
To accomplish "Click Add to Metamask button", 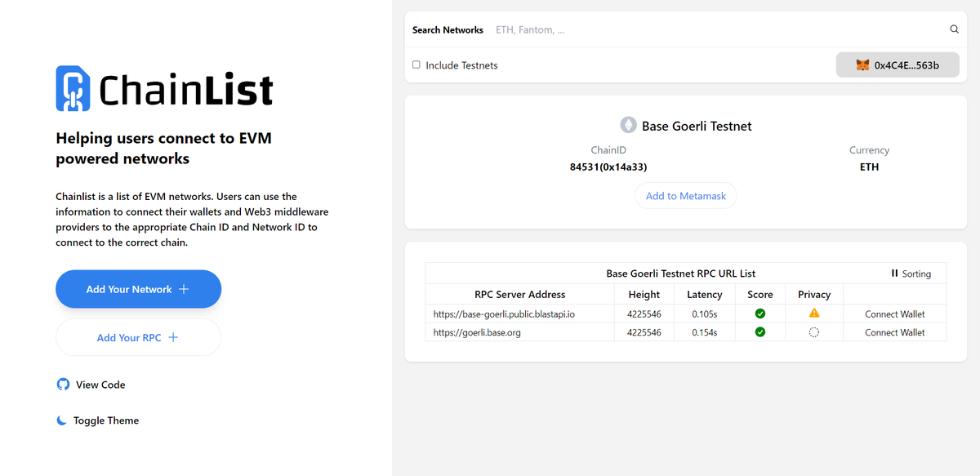I will (686, 196).
